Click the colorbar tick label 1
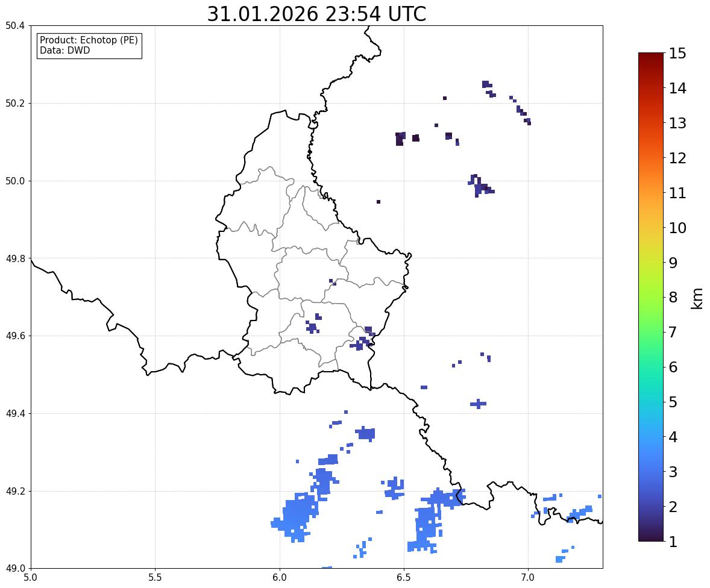This screenshot has height=588, width=710. (673, 542)
